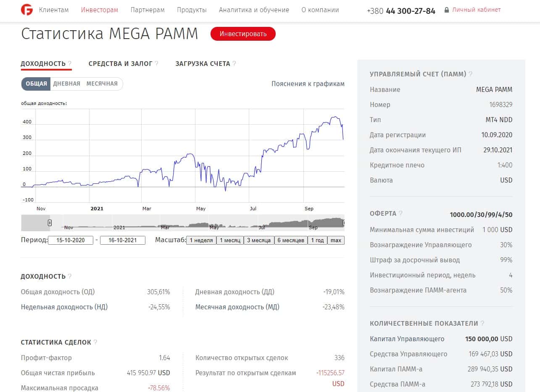
Task: Set chart scale to 1 месяц
Action: [230, 240]
